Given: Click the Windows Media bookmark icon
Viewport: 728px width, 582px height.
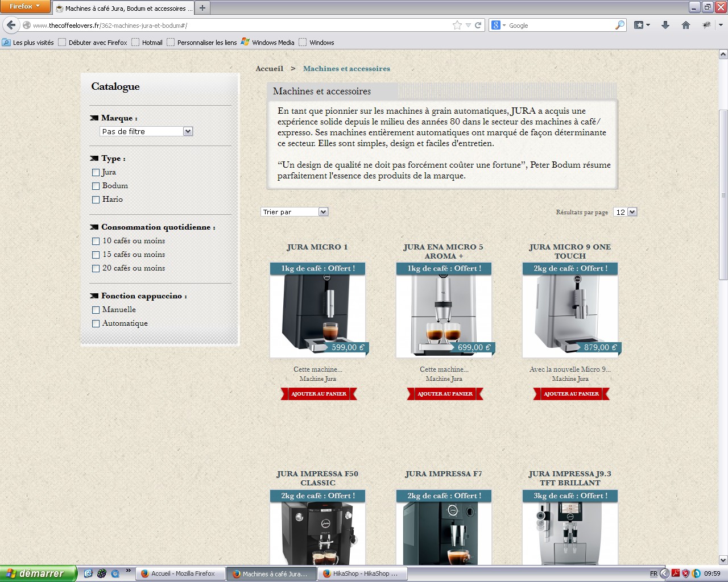Looking at the screenshot, I should tap(245, 42).
